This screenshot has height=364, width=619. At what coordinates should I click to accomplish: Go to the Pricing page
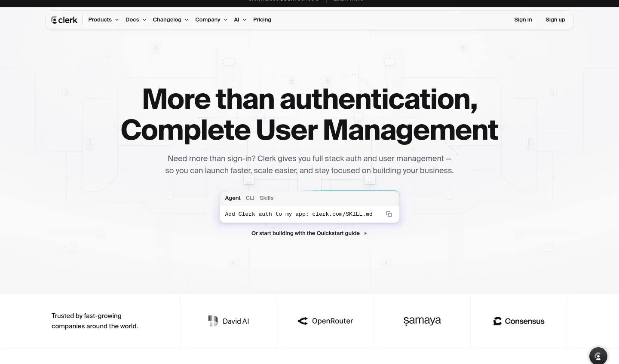(262, 20)
